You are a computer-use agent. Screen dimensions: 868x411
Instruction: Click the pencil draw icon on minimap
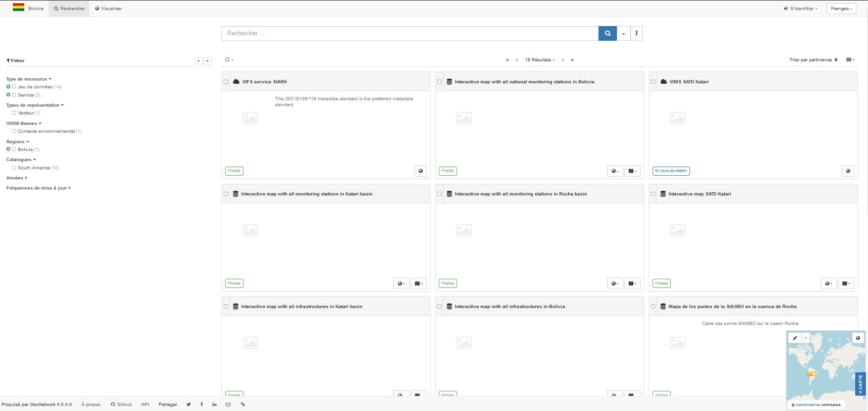795,338
